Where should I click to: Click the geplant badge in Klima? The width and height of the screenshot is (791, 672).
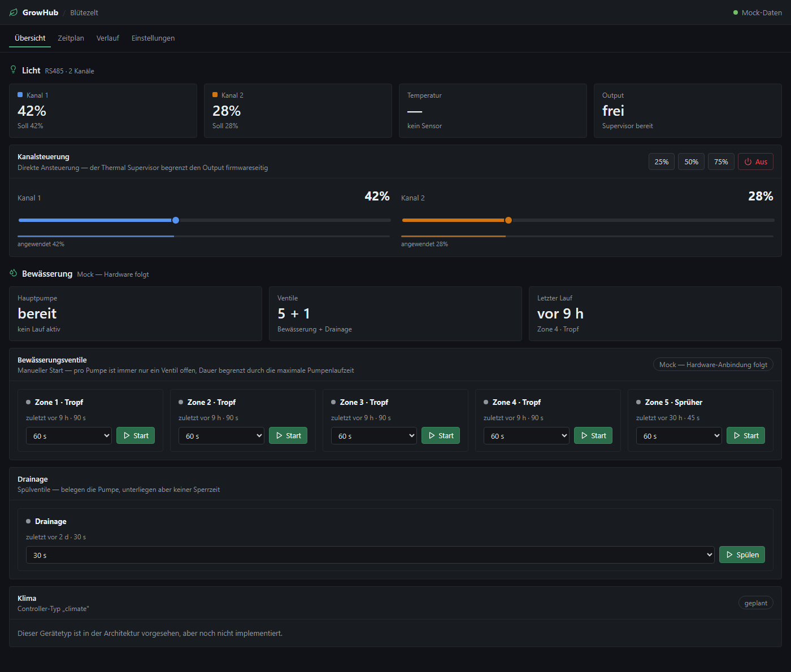pos(756,603)
